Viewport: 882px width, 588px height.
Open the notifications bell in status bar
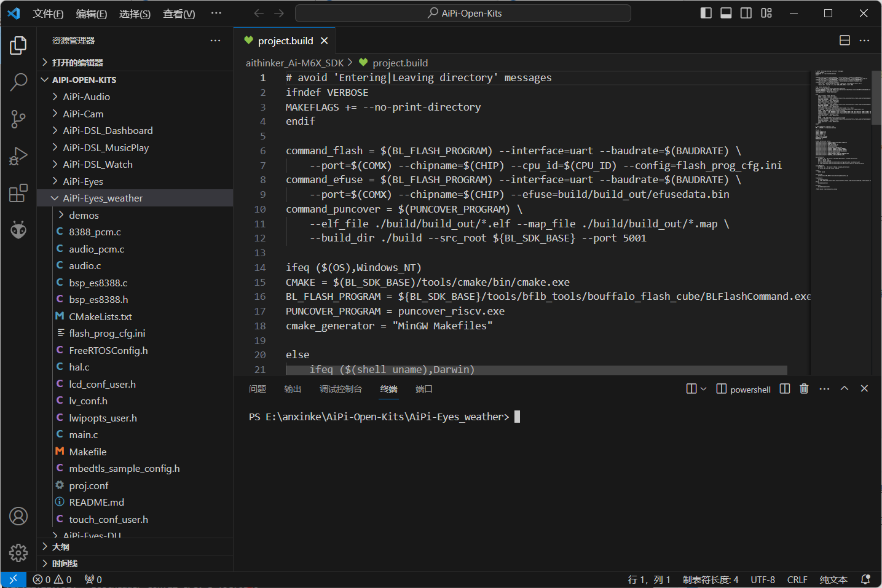click(865, 579)
